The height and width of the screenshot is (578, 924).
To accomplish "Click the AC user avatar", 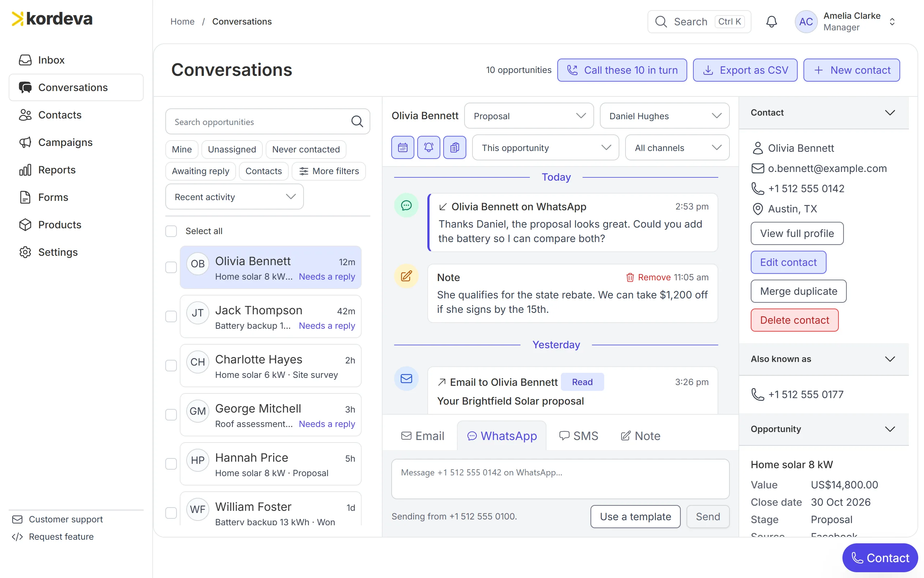I will pos(806,22).
